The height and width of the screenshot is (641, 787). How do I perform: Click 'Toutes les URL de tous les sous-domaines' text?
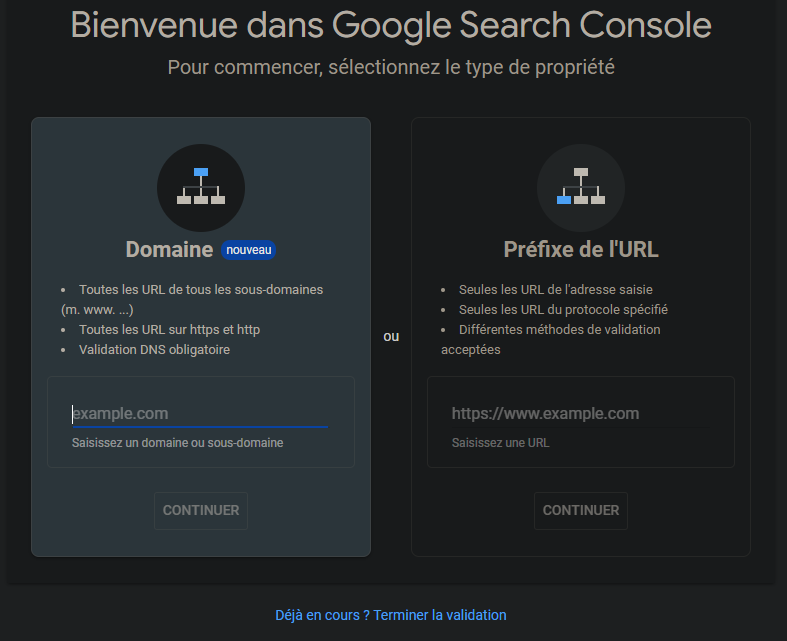pos(201,290)
